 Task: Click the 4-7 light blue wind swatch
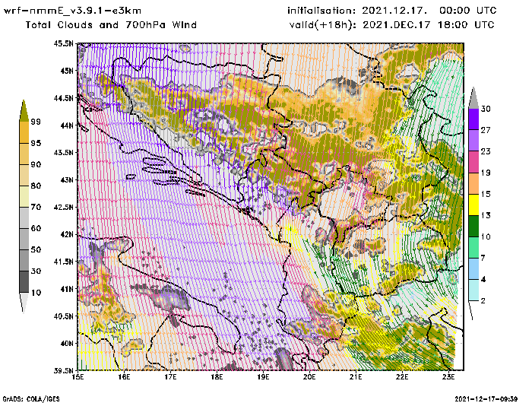(x=473, y=269)
